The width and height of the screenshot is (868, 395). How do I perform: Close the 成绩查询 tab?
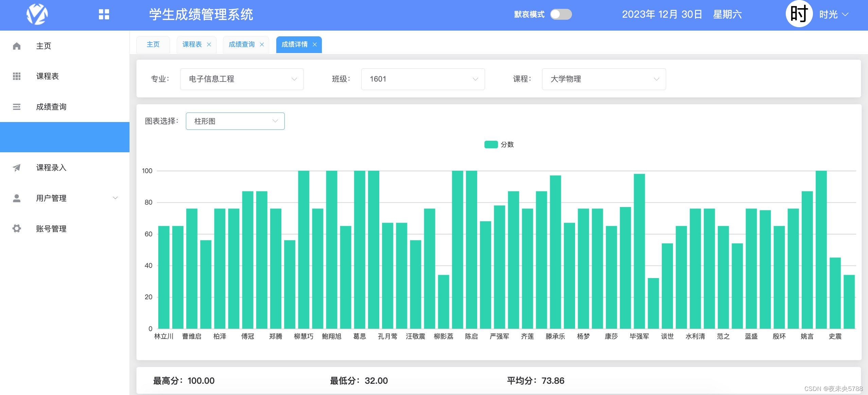click(x=262, y=45)
